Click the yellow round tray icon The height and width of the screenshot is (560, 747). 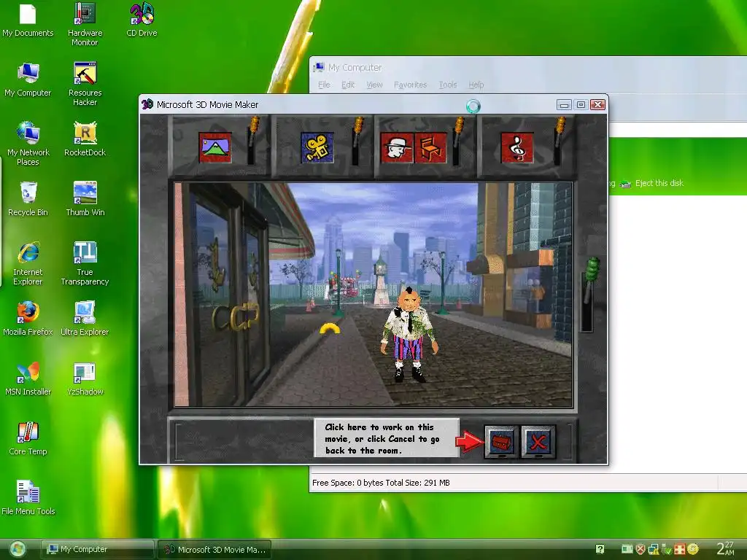pos(693,550)
